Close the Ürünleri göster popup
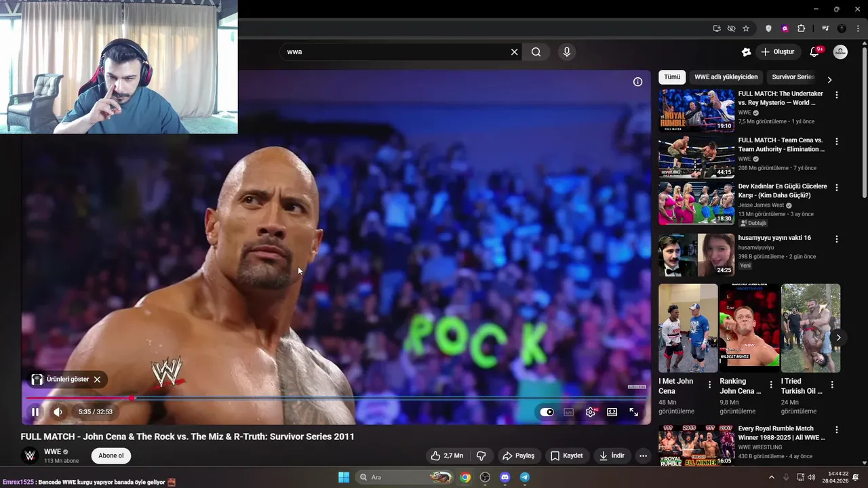This screenshot has height=488, width=868. coord(97,380)
